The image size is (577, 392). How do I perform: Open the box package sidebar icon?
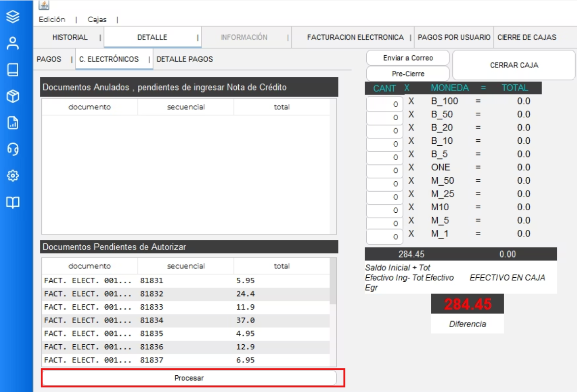[x=13, y=97]
